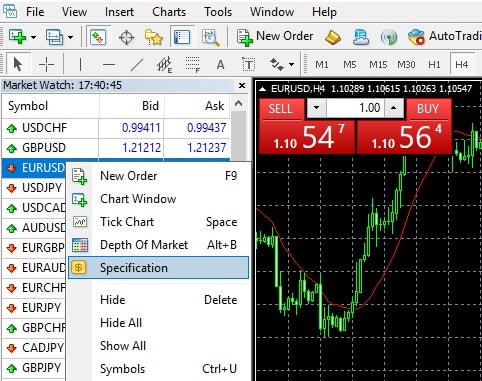Screen dimensions: 482x381
Task: Select the text tool A
Action: (220, 64)
